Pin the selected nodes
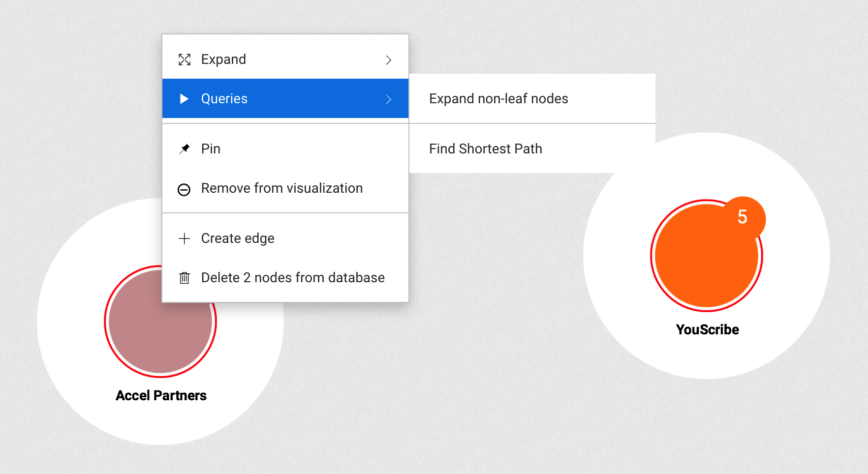 [285, 148]
